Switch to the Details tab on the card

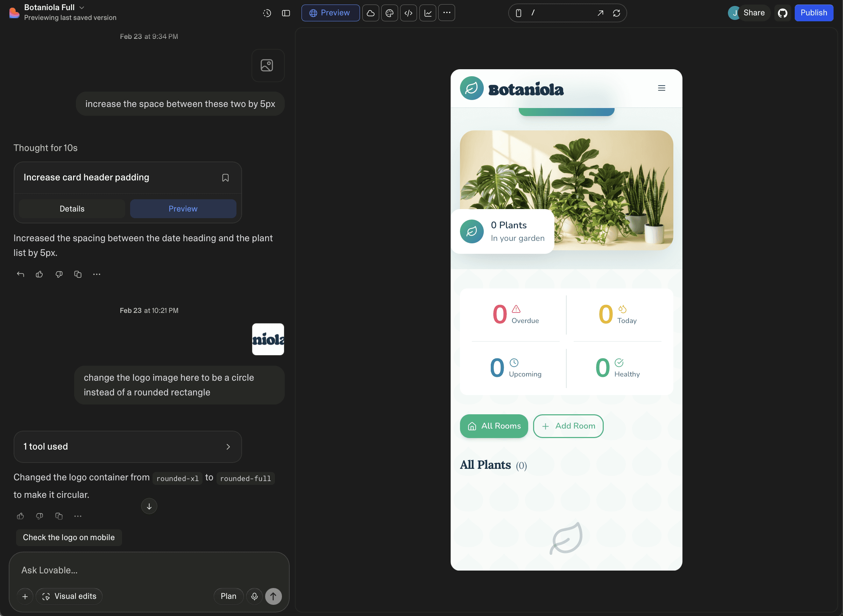coord(72,209)
